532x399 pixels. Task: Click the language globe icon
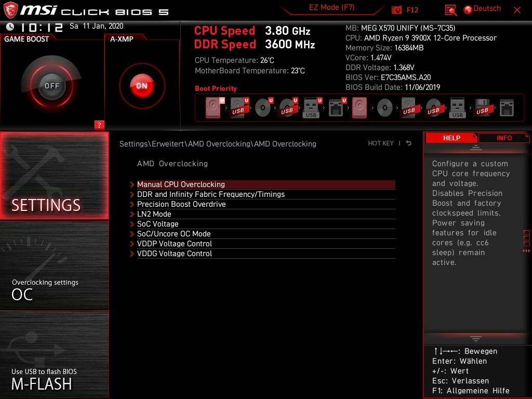468,10
